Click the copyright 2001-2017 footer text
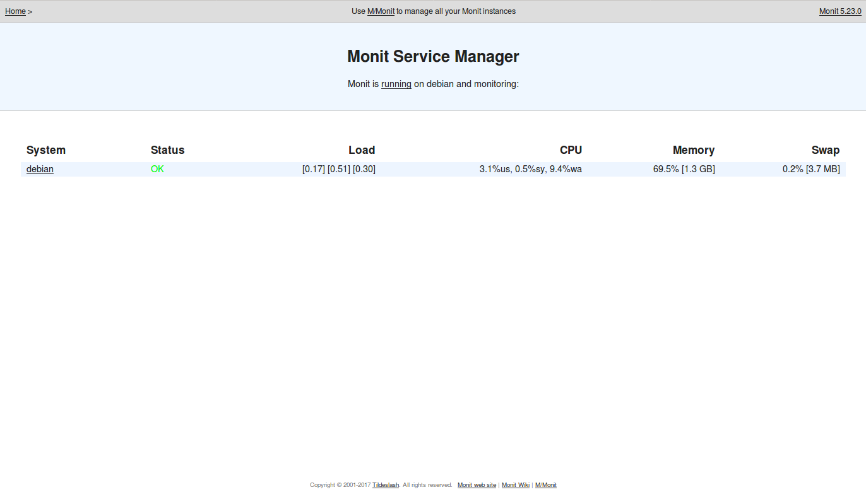The image size is (866, 504). click(x=341, y=485)
